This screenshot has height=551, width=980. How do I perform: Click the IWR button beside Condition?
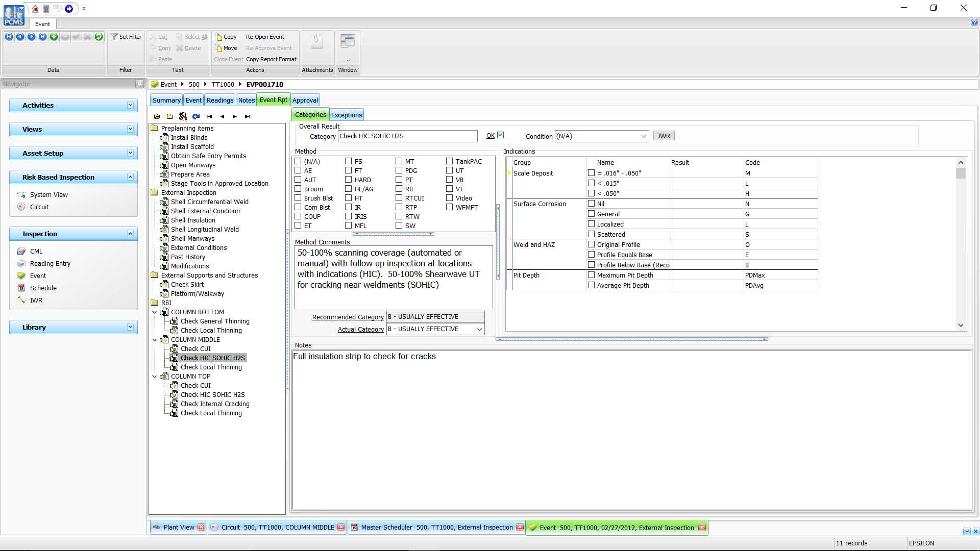(x=664, y=135)
